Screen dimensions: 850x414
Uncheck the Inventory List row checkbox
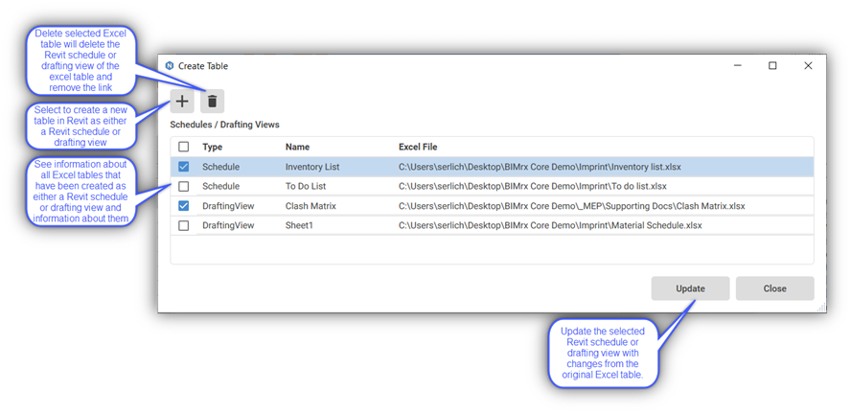184,167
